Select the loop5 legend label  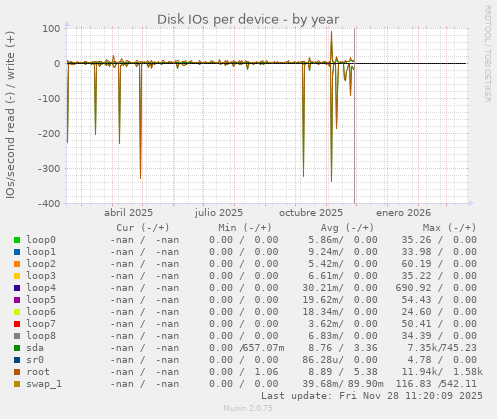point(41,300)
